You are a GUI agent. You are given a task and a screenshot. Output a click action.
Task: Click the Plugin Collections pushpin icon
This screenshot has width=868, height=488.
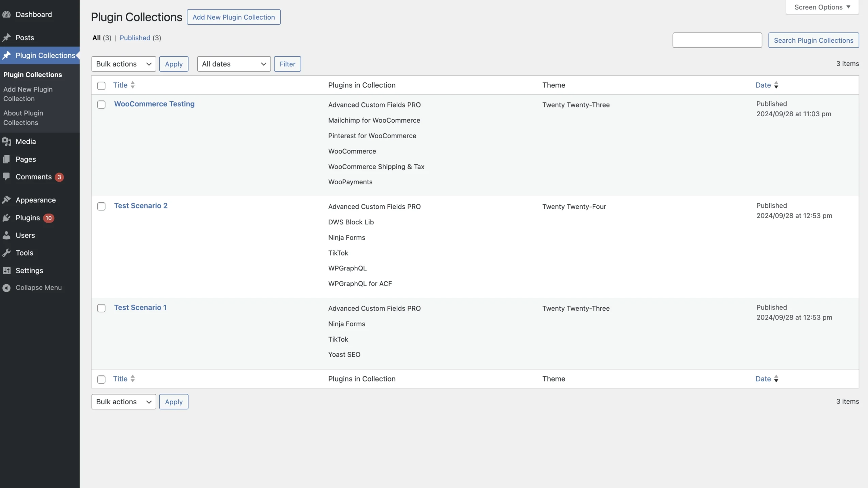6,55
